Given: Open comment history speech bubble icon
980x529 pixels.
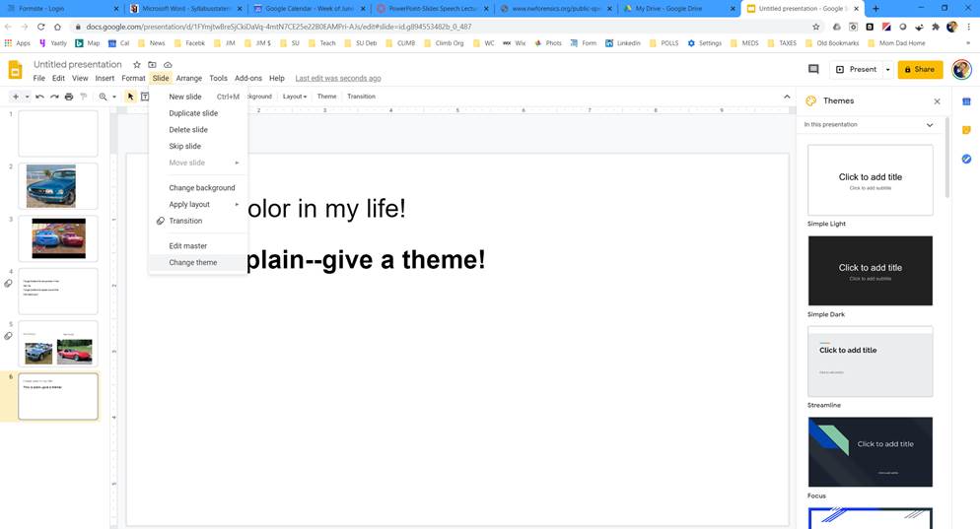Looking at the screenshot, I should [813, 69].
